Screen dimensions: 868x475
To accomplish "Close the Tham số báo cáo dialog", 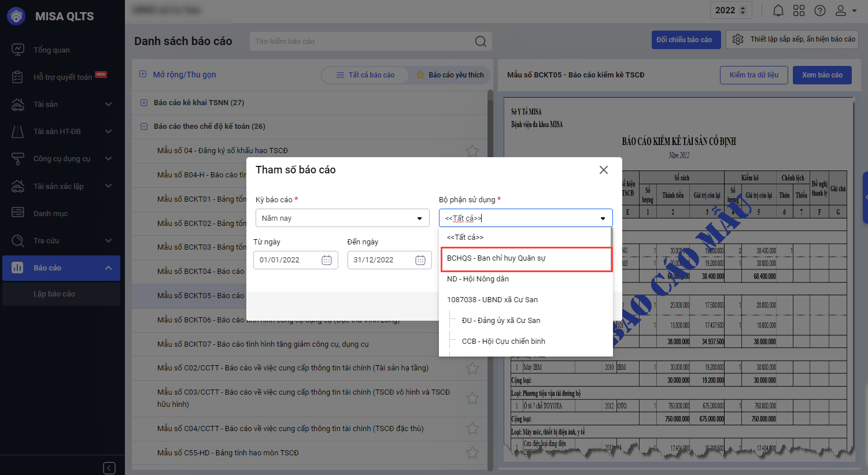I will coord(603,170).
